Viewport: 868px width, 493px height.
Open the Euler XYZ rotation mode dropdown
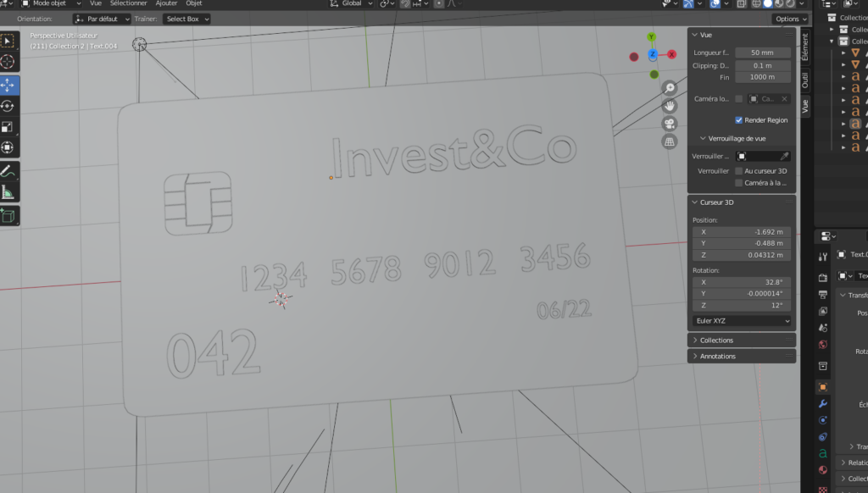741,321
